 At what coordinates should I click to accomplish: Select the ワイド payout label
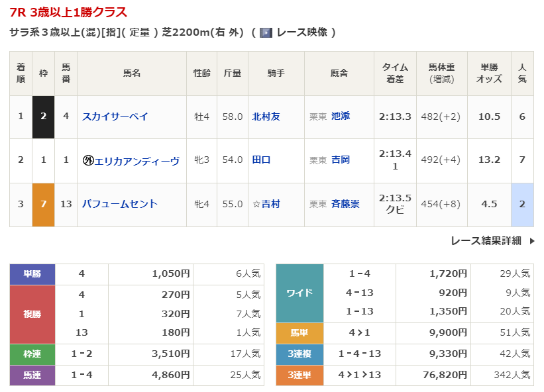[299, 293]
